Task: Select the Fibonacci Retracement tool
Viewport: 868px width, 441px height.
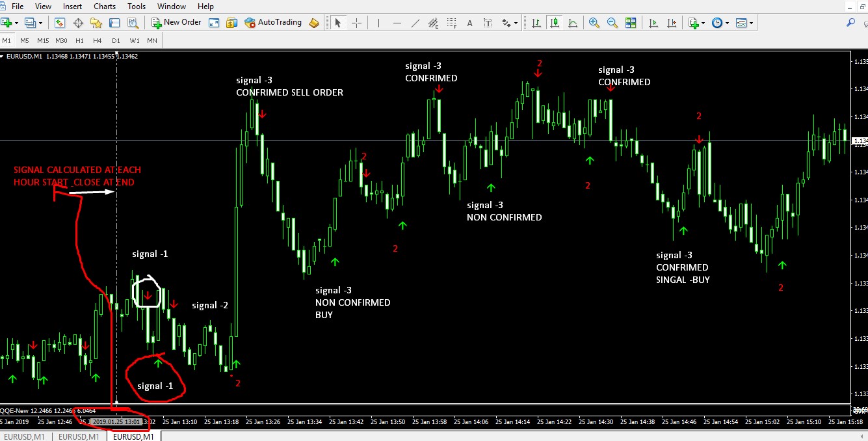Action: pos(452,22)
